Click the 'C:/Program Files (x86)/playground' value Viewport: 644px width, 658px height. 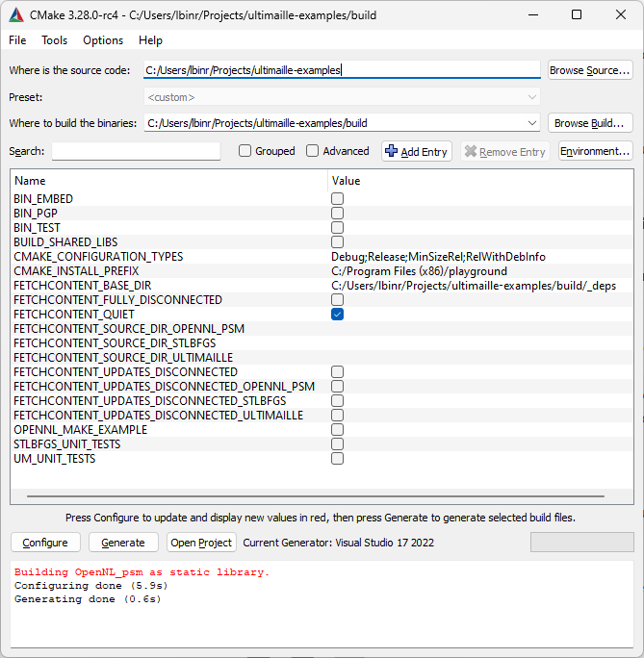(419, 271)
